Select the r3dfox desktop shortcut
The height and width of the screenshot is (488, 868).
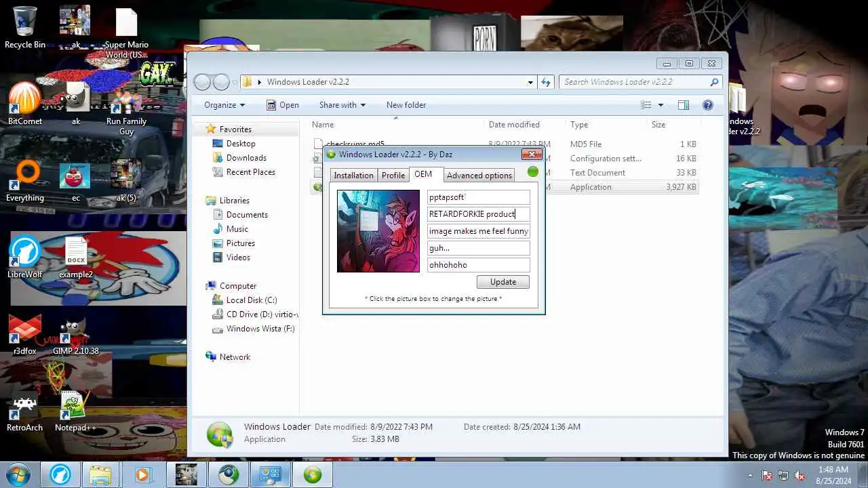click(x=25, y=333)
